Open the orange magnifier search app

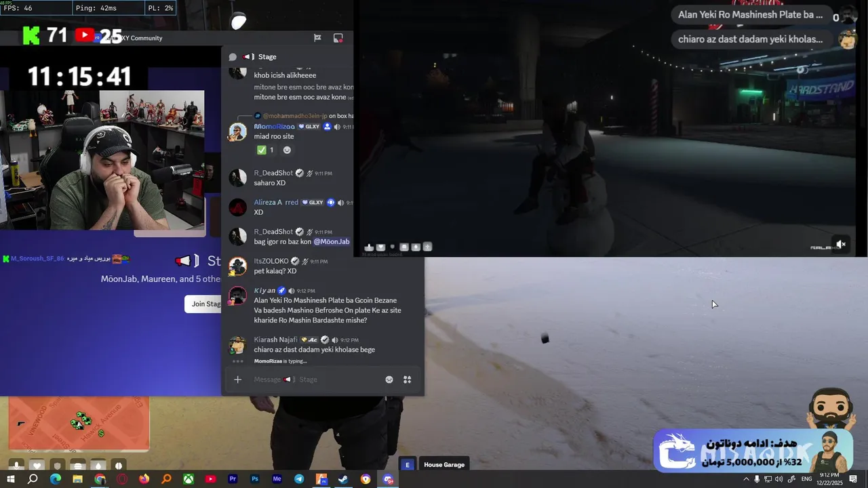[x=166, y=479]
